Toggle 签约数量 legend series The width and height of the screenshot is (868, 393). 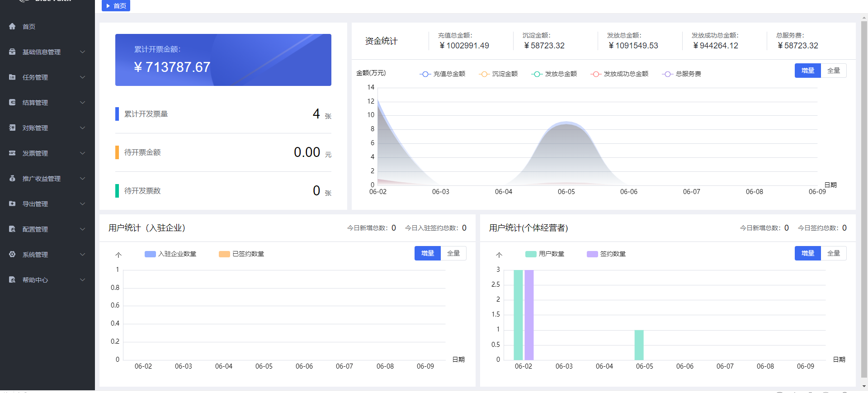click(606, 254)
